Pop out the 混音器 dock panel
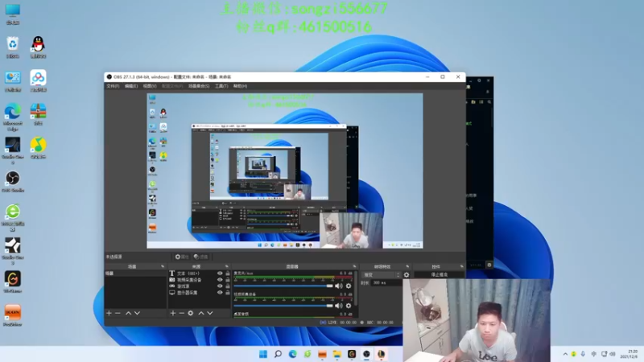The image size is (644, 362). 354,267
